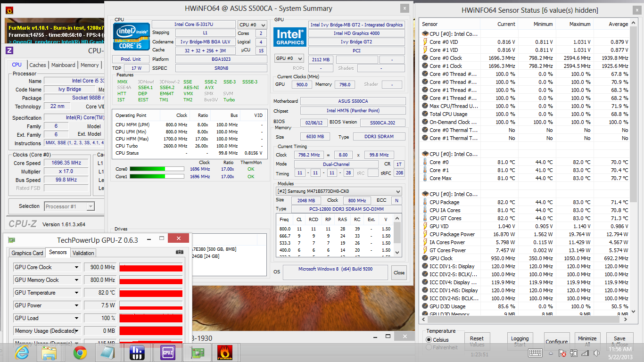The height and width of the screenshot is (362, 644).
Task: Open the volume speaker tray icon
Action: pos(596,353)
